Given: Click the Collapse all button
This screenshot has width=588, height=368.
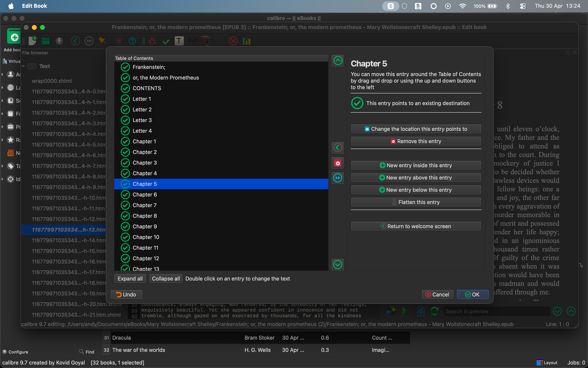Looking at the screenshot, I should point(166,279).
